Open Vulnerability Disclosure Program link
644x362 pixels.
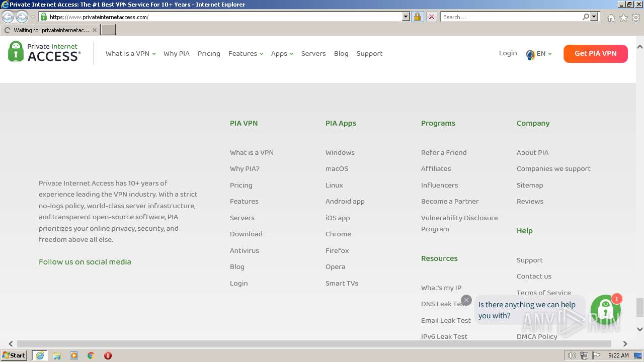click(x=459, y=223)
